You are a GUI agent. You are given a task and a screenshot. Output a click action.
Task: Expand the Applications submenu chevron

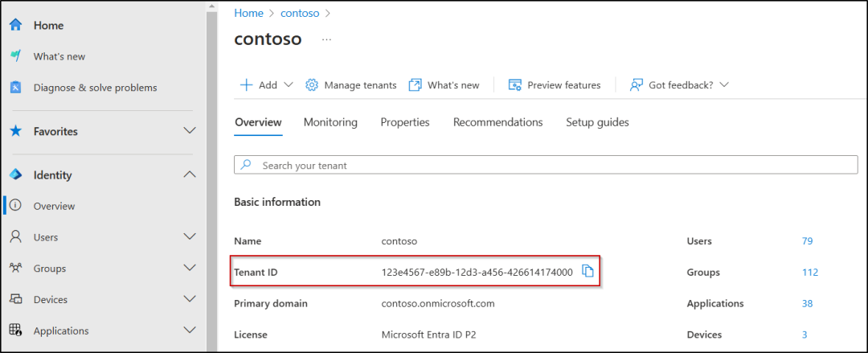[190, 330]
